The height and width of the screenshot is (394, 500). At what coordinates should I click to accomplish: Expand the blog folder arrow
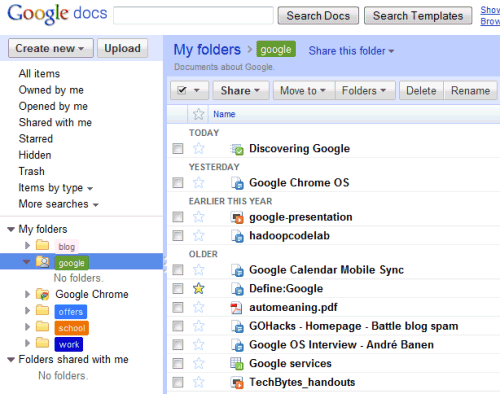click(x=28, y=246)
